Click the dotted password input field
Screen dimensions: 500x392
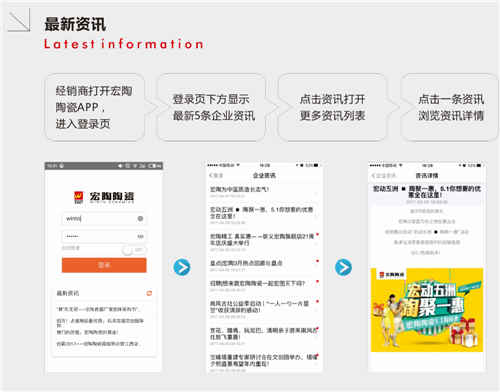tap(104, 236)
